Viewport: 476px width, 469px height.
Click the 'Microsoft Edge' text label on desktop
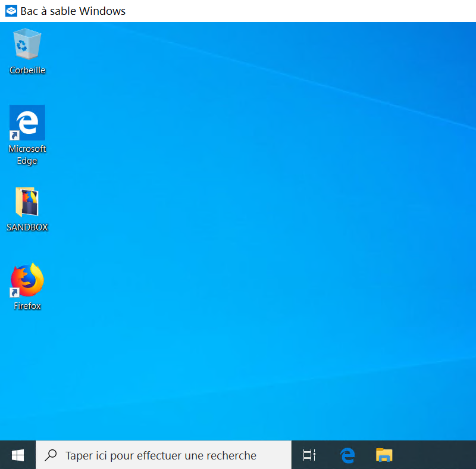tap(27, 155)
